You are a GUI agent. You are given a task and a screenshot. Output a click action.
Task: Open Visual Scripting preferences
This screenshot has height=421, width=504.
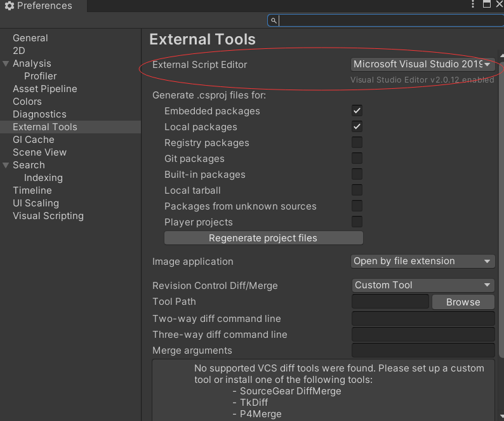tap(48, 216)
